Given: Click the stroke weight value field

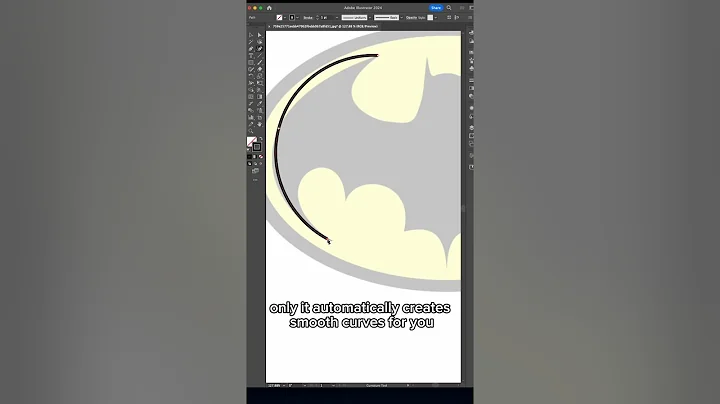Looking at the screenshot, I should 326,17.
